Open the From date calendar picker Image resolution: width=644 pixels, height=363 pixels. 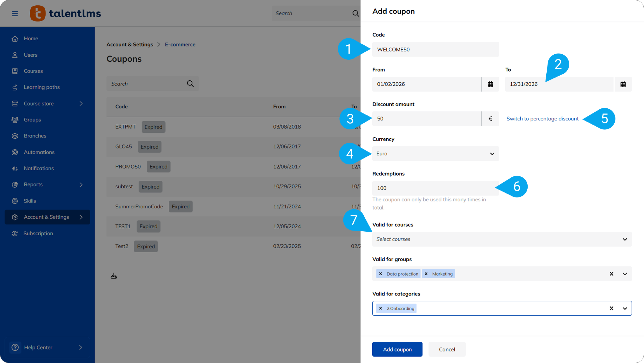[490, 84]
